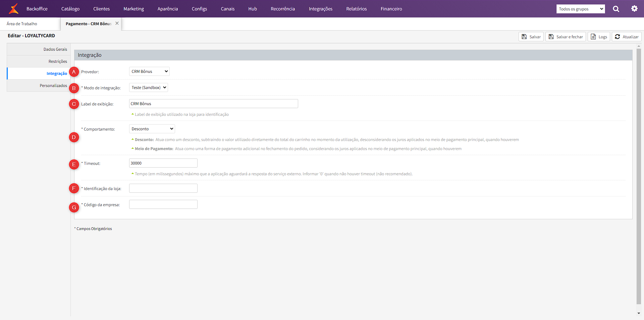Open the Todos os grupos dropdown
Screen dimensions: 644x320
coord(581,9)
